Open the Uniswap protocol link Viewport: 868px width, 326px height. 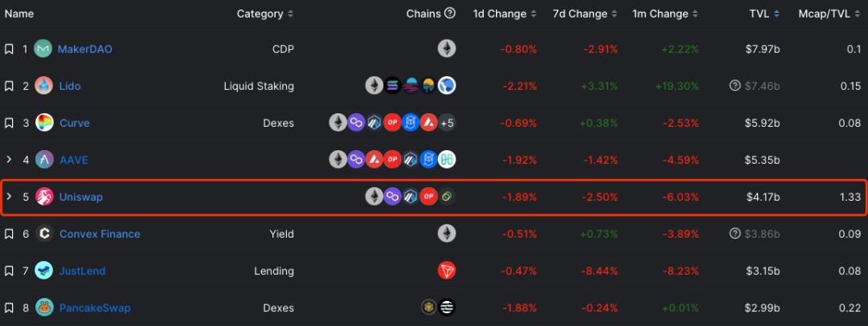click(80, 197)
